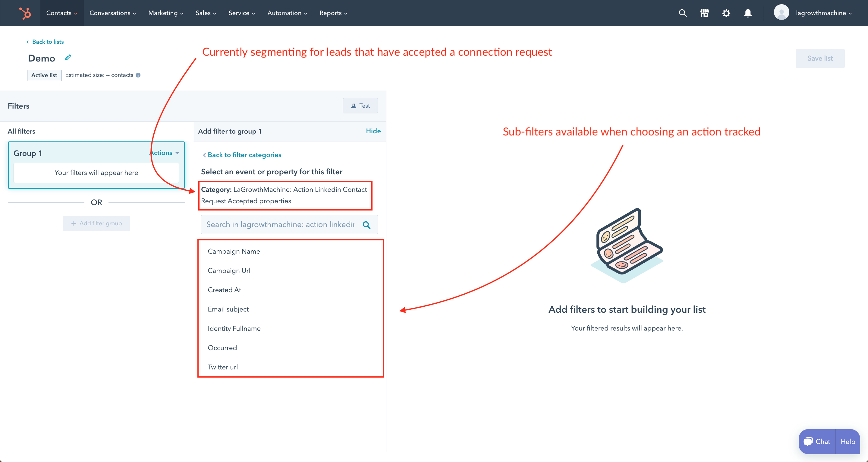This screenshot has width=868, height=462.
Task: Click the HubSpot sprocket logo
Action: point(25,13)
